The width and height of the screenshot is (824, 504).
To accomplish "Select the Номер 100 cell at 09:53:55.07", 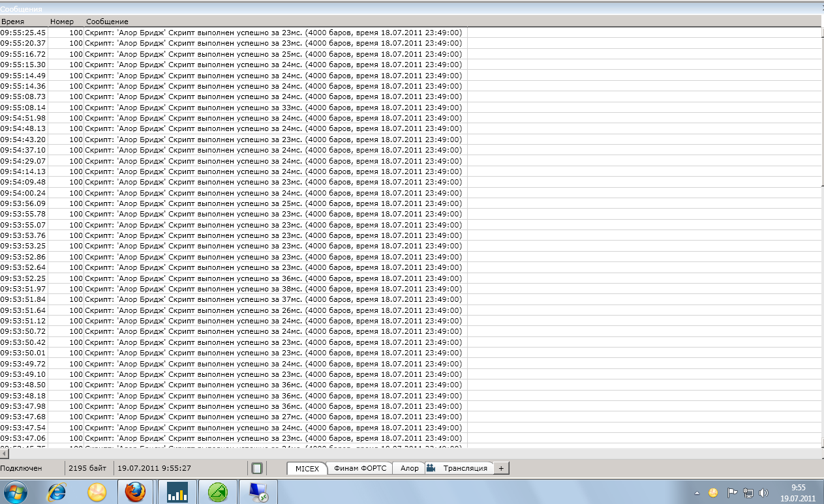I will tap(66, 225).
